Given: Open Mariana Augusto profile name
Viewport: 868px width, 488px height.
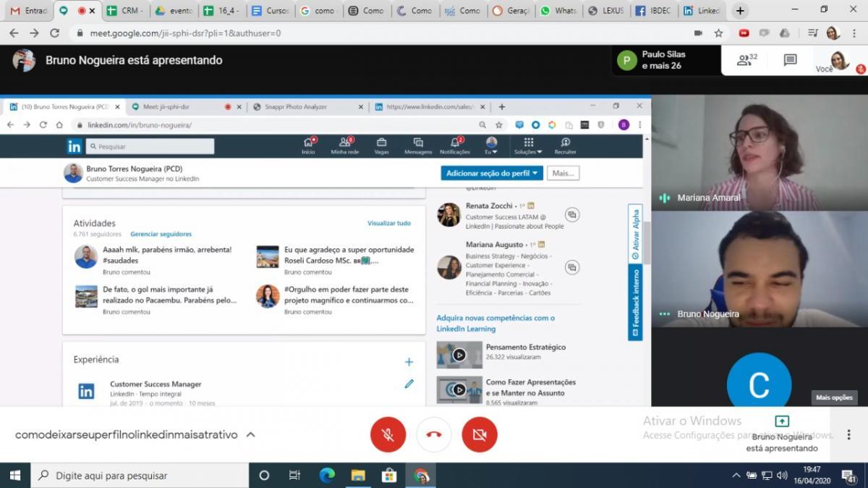Looking at the screenshot, I should coord(493,245).
